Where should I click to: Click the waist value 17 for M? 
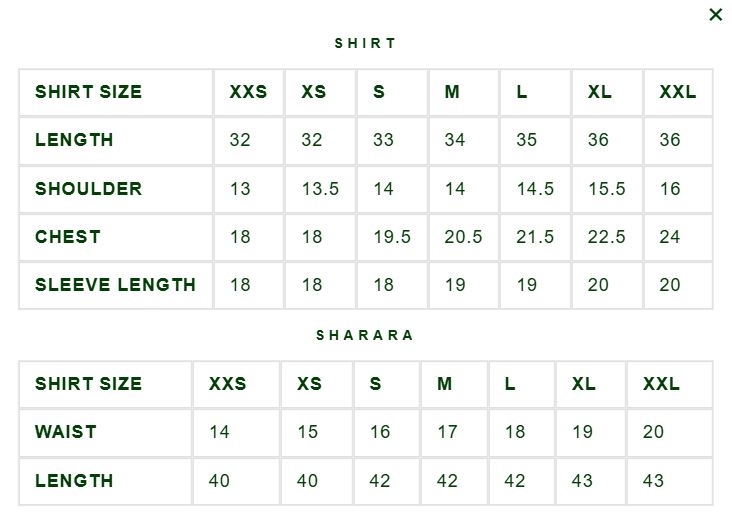(x=447, y=432)
